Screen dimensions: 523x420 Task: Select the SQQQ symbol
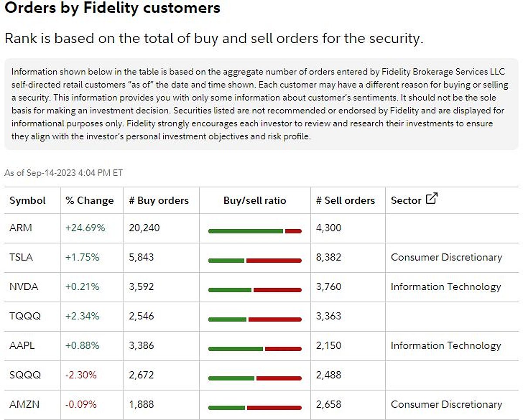(25, 375)
